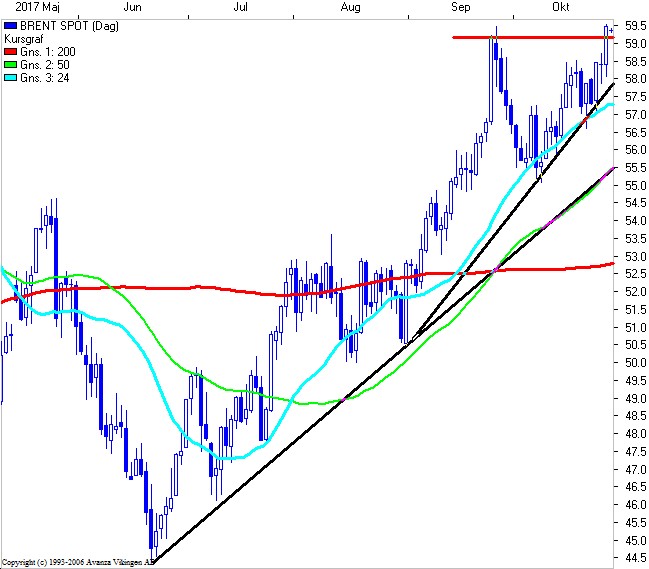649x569 pixels.
Task: Click the 'Sep' month axis label
Action: [461, 8]
